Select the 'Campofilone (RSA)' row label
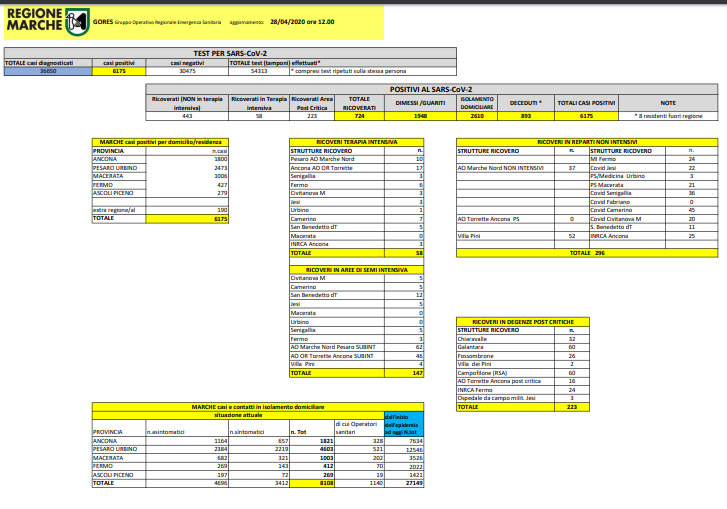Image resolution: width=727 pixels, height=509 pixels. pyautogui.click(x=482, y=373)
